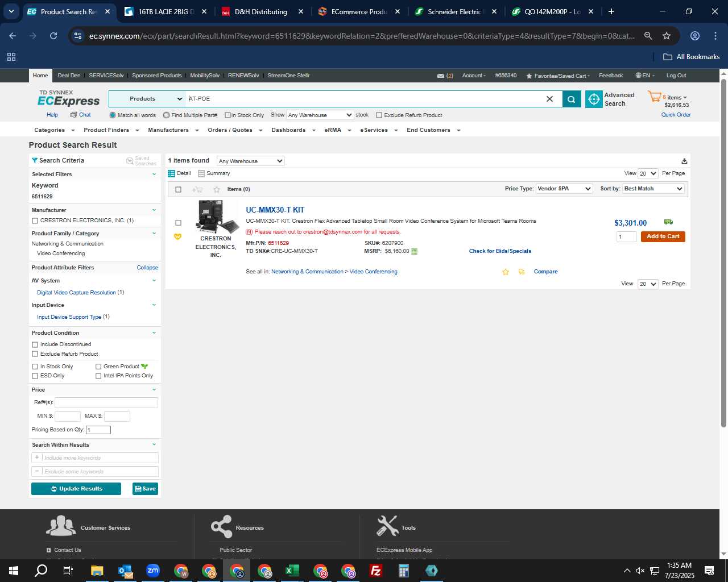Click page vertical scrollbar
728x582 pixels.
coord(723,253)
